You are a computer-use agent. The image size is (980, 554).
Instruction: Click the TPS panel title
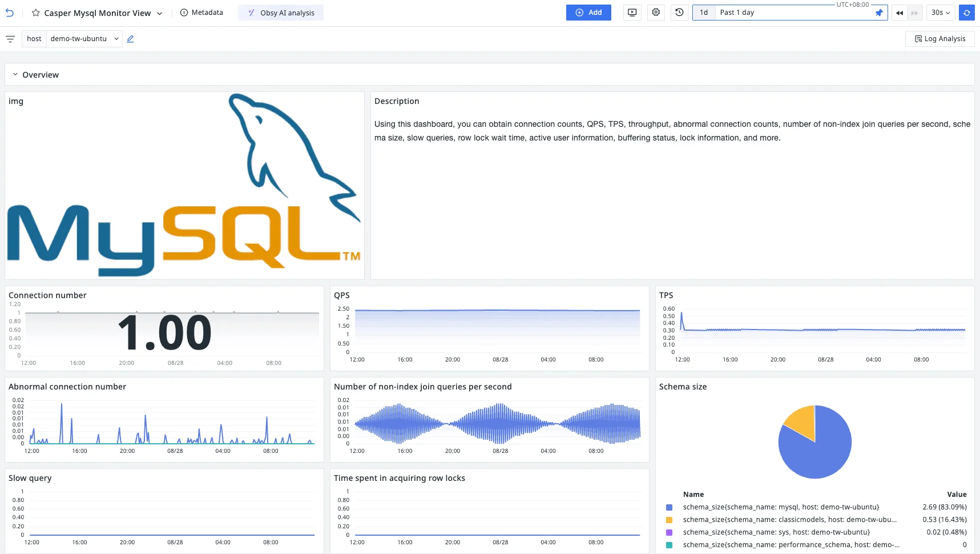click(666, 295)
